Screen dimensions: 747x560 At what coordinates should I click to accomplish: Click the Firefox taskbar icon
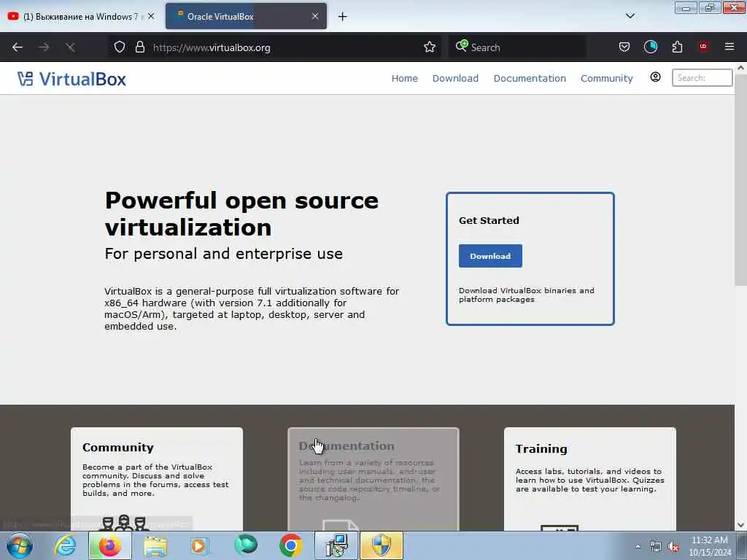tap(109, 545)
